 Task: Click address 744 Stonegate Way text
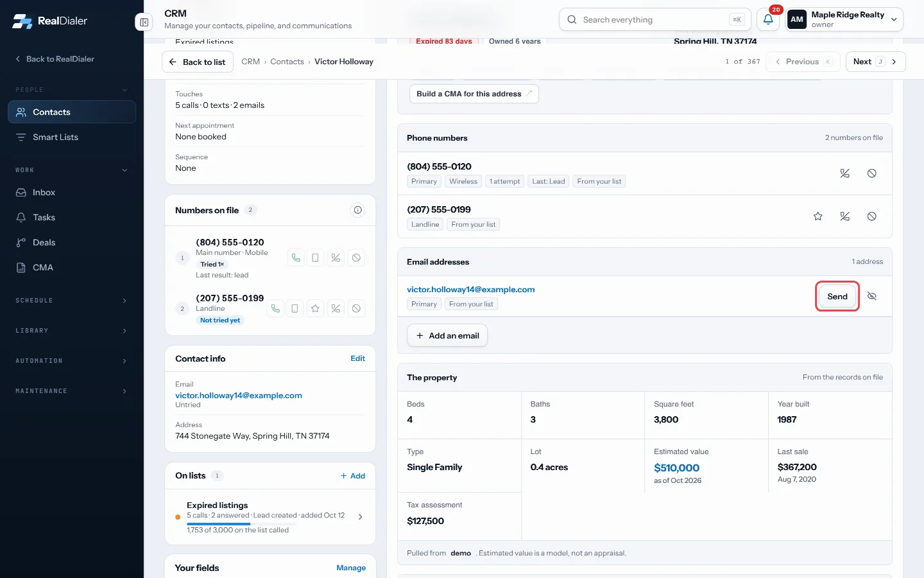[252, 436]
